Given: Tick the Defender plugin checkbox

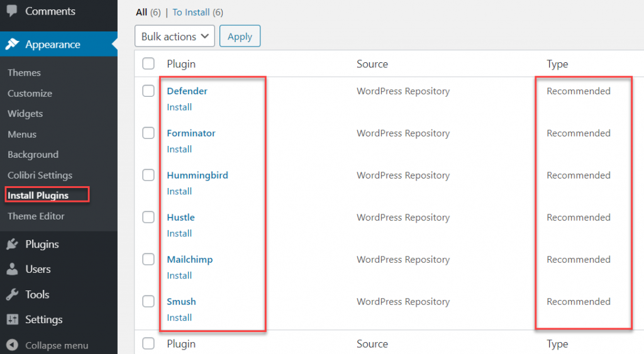Looking at the screenshot, I should point(148,91).
